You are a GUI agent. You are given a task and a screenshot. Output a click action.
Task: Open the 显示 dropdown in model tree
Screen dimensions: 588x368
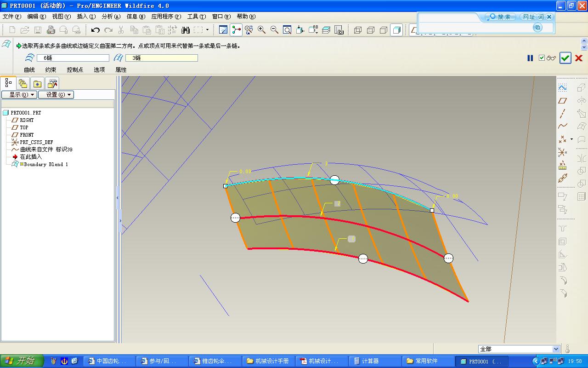pyautogui.click(x=19, y=95)
